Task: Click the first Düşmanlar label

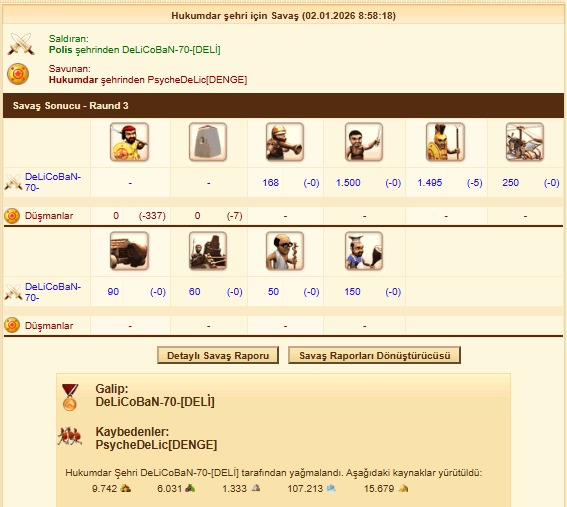Action: click(49, 216)
